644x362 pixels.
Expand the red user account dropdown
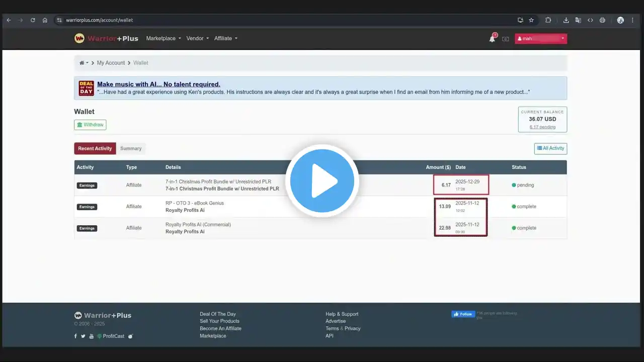pos(541,39)
